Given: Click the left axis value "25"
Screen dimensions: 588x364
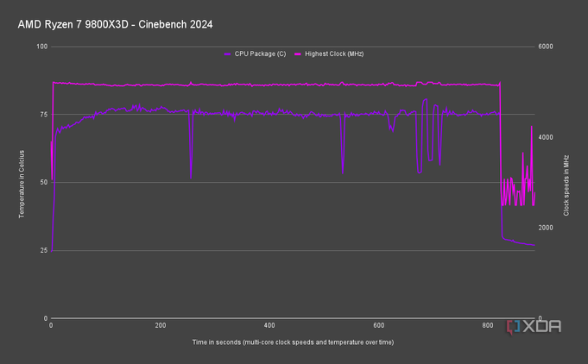Looking at the screenshot, I should tap(44, 250).
